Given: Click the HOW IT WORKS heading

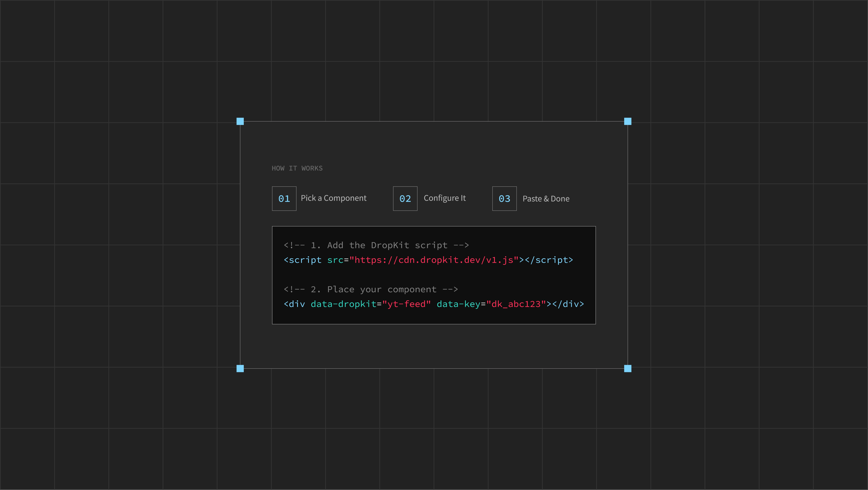Looking at the screenshot, I should 297,168.
